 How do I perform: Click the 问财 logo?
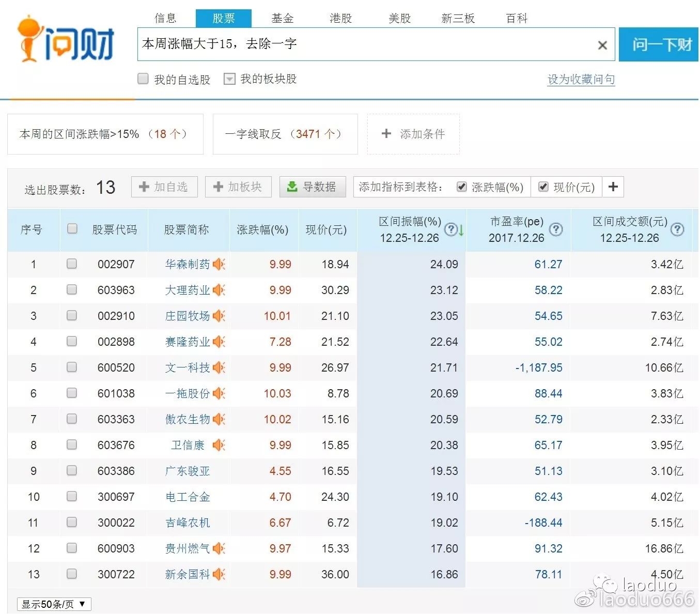(x=66, y=40)
